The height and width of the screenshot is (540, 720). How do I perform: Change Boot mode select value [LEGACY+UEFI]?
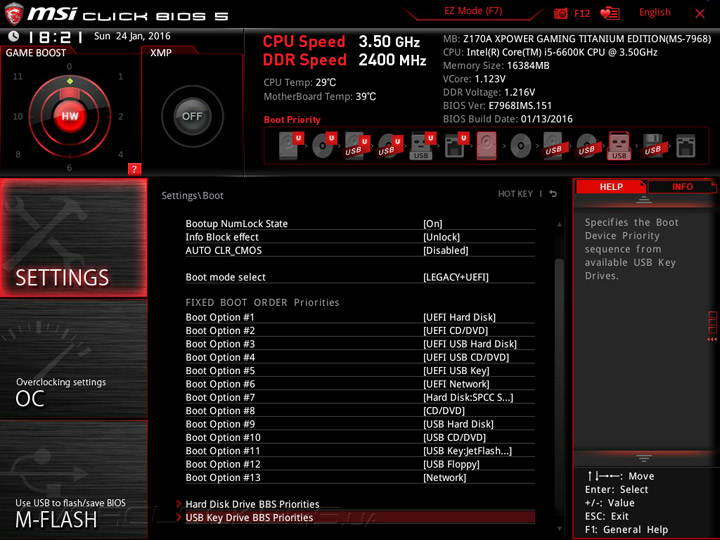point(456,277)
